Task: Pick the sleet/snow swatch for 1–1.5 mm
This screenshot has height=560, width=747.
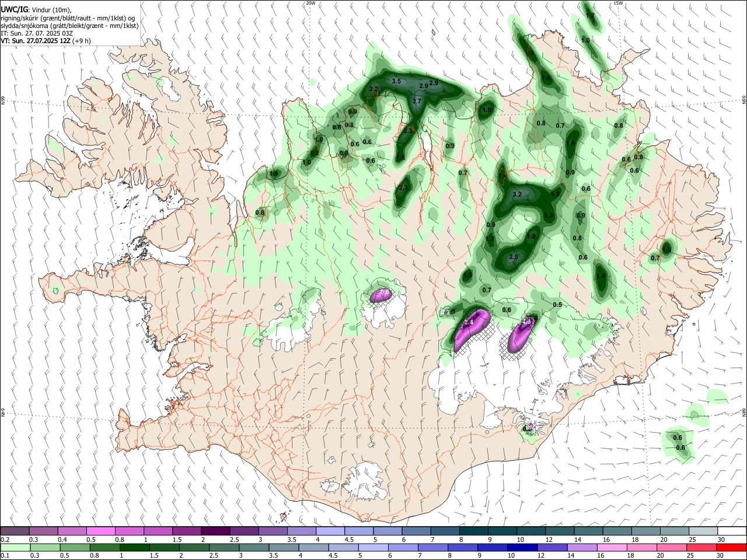Action: [x=158, y=531]
